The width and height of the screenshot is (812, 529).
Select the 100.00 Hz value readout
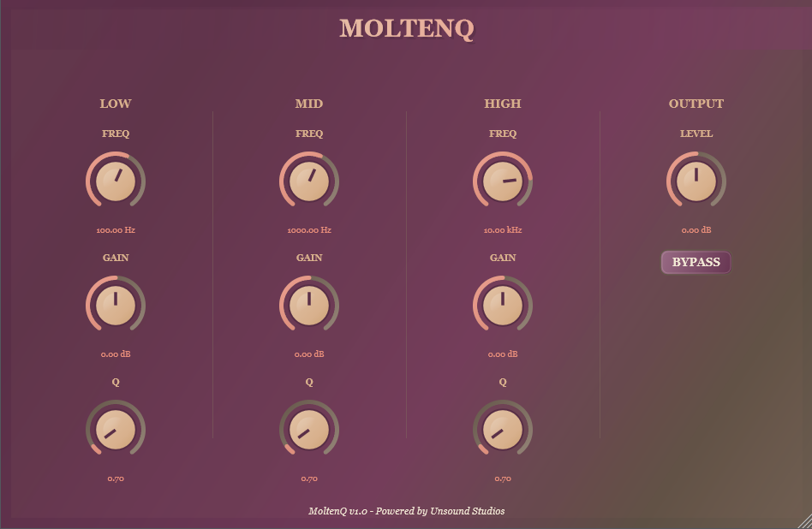coord(116,229)
